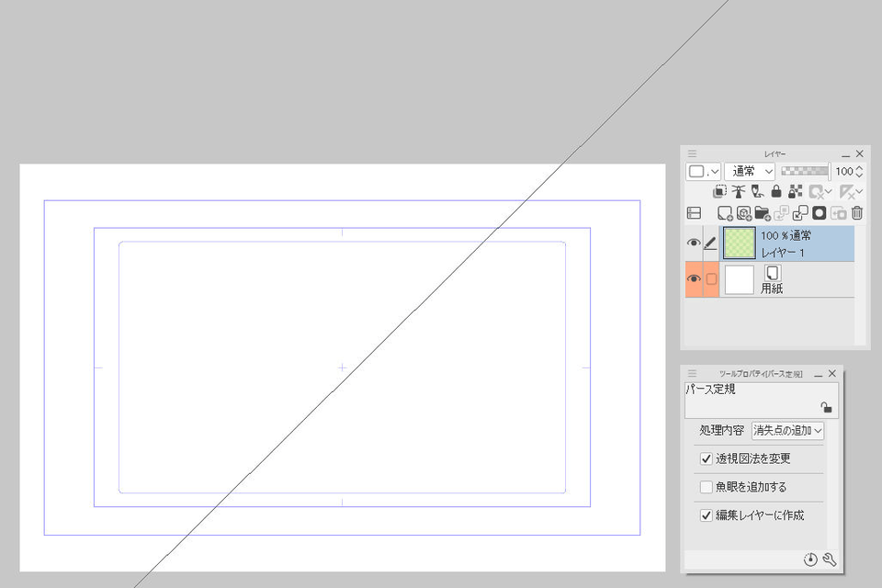Disable 編集レイヤーに作成 option
This screenshot has width=882, height=588.
click(x=706, y=515)
